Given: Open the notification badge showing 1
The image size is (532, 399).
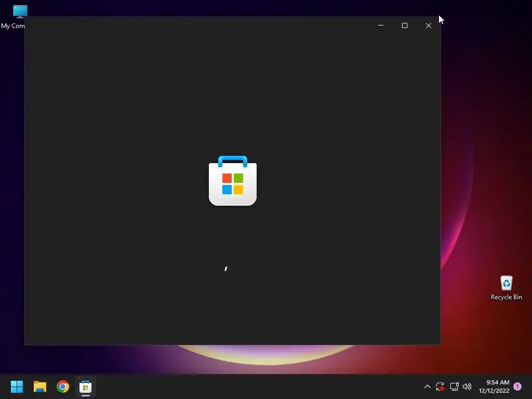Looking at the screenshot, I should point(517,387).
